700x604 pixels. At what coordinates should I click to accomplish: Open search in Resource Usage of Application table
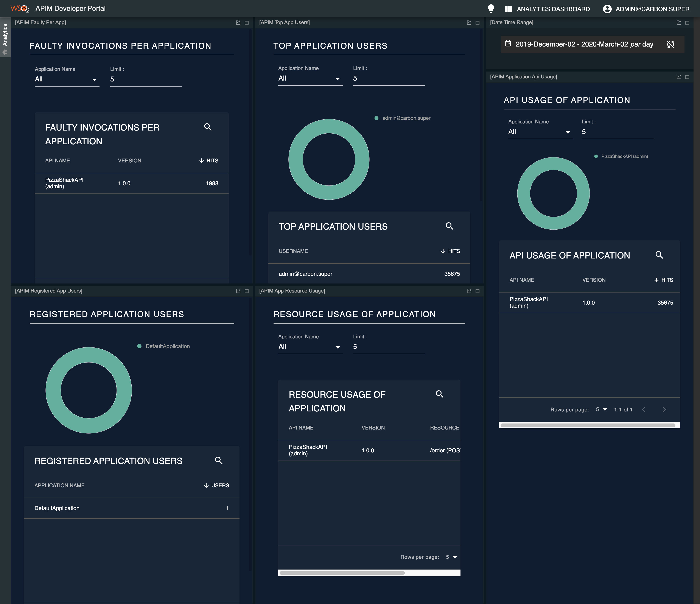440,394
